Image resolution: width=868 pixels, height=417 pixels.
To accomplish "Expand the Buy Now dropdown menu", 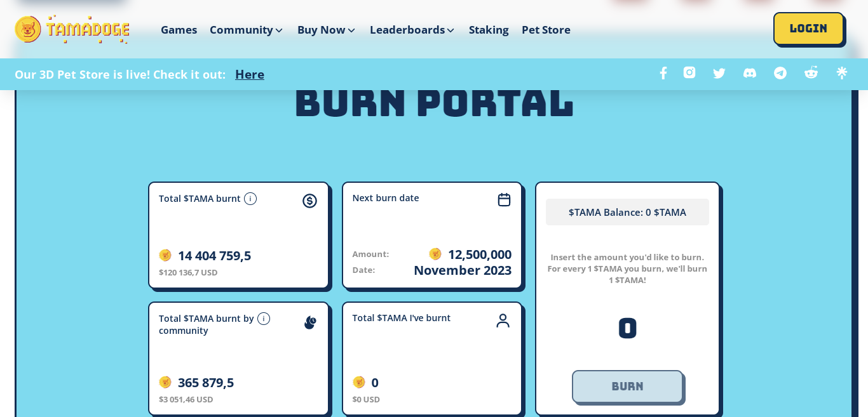I will click(327, 30).
